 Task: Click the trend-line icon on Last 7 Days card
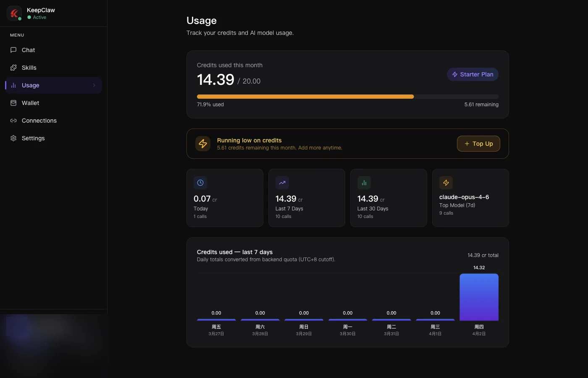282,182
